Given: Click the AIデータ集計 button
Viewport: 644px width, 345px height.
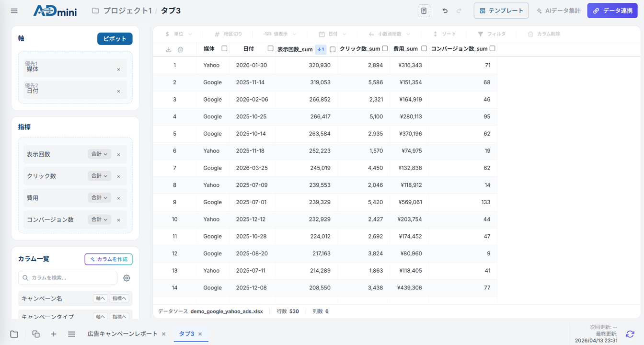Looking at the screenshot, I should [x=559, y=11].
